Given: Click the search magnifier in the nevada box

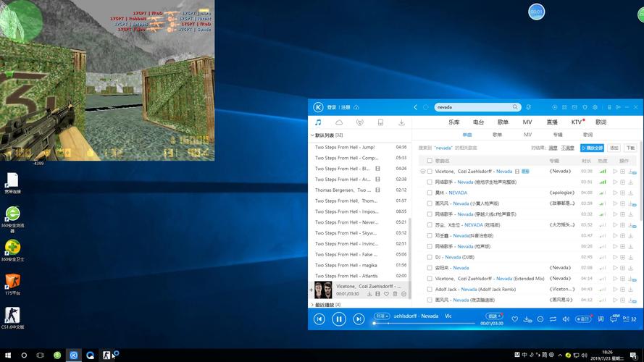Looking at the screenshot, I should point(515,107).
